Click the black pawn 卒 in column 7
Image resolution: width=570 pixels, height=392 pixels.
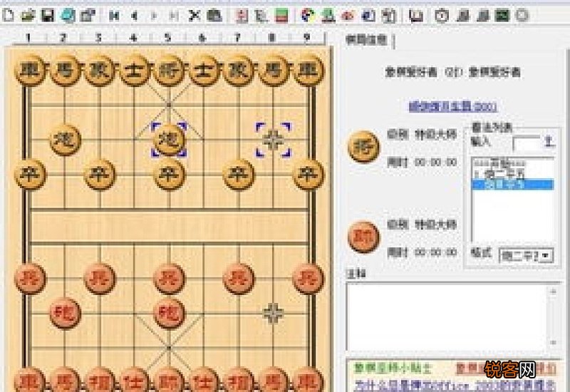239,175
